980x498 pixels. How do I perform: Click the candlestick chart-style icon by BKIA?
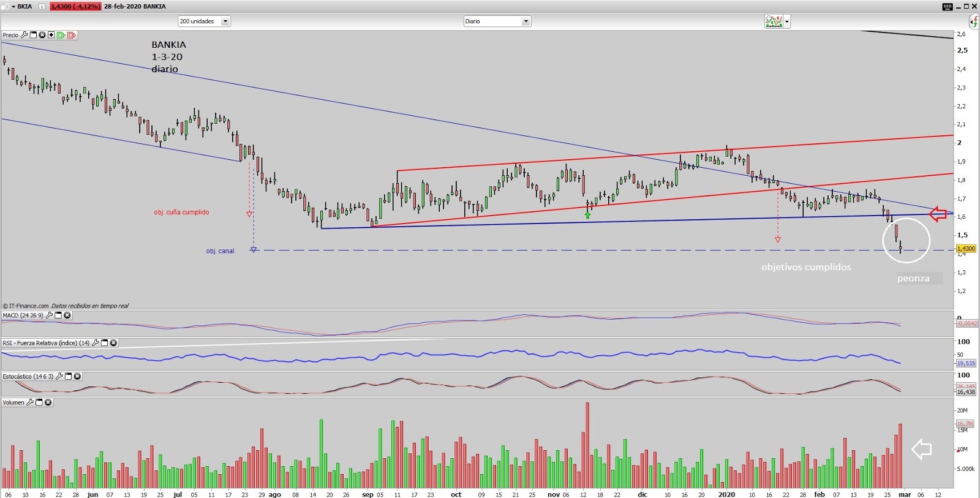click(6, 6)
